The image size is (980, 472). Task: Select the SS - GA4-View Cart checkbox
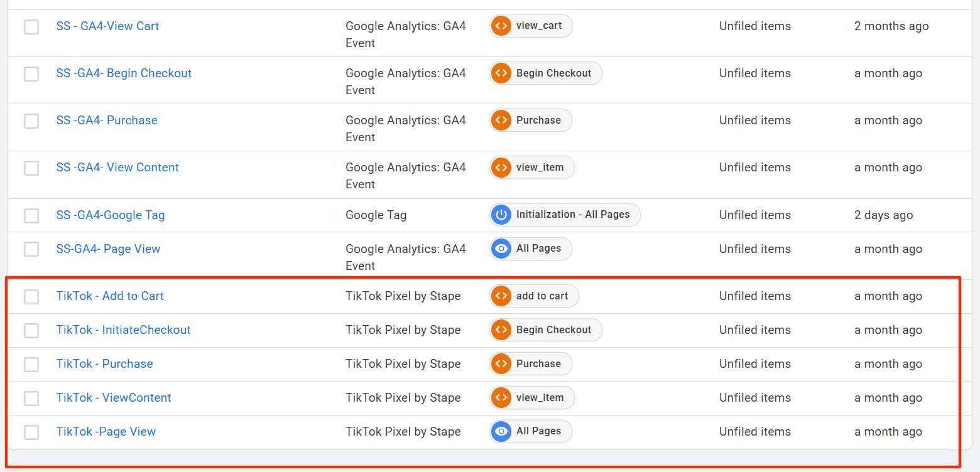point(31,26)
